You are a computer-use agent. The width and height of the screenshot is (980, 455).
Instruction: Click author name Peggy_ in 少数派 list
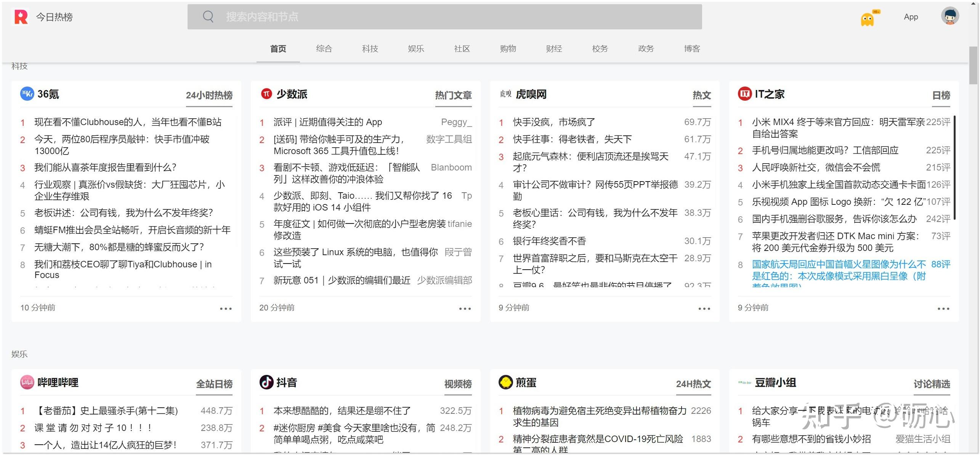pos(456,122)
